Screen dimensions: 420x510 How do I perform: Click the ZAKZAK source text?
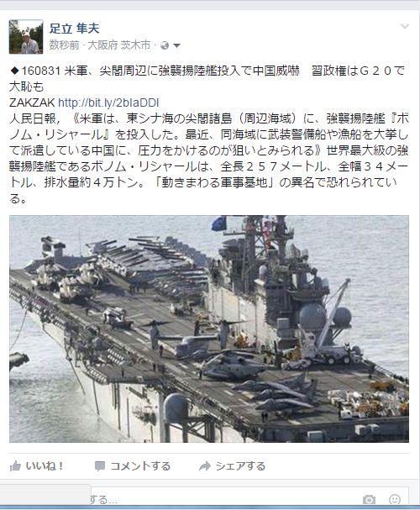pyautogui.click(x=32, y=103)
